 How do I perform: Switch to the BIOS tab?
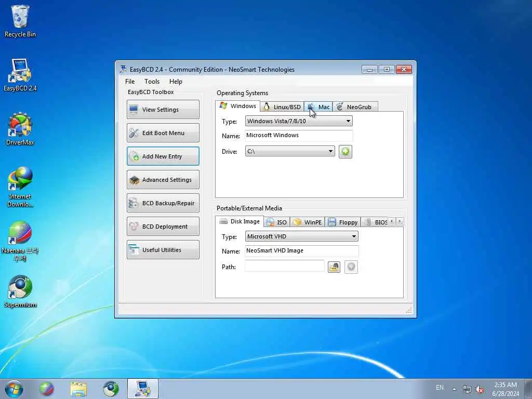click(x=375, y=222)
